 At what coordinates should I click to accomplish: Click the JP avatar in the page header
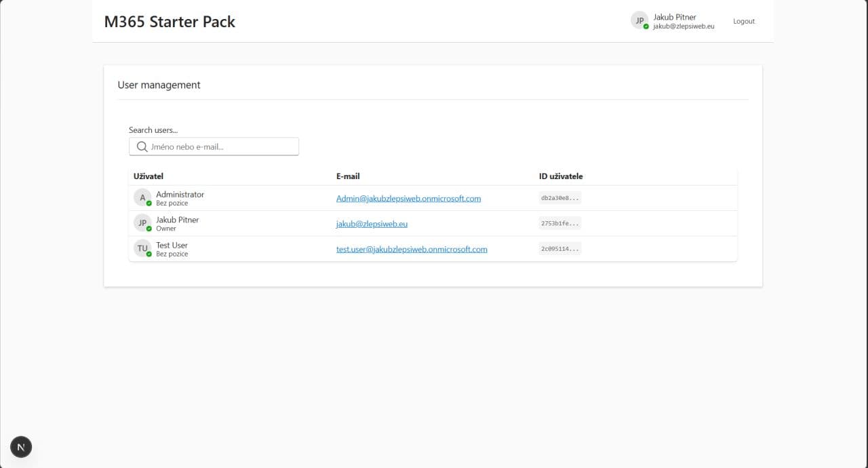coord(639,20)
